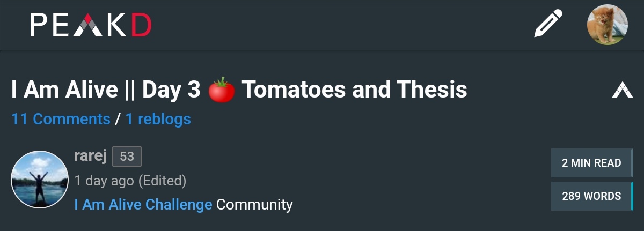
Task: Open the I Am Alive Challenge community
Action: [143, 204]
